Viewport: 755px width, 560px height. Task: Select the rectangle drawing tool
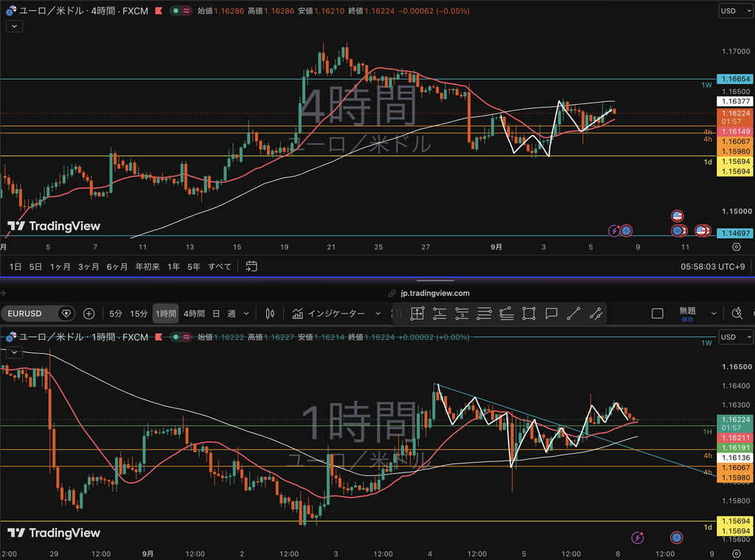coord(529,314)
